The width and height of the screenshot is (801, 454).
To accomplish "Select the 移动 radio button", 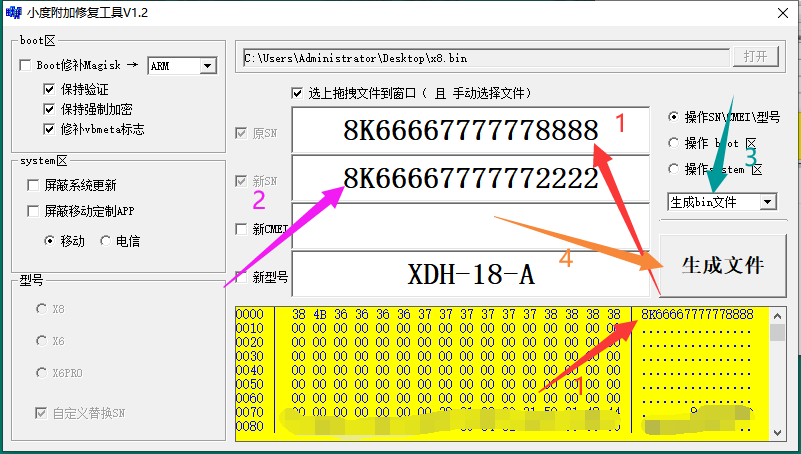I will pyautogui.click(x=50, y=241).
